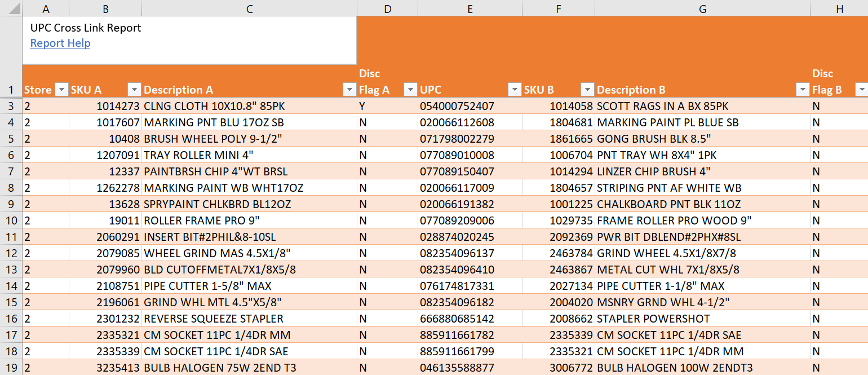This screenshot has height=375, width=868.
Task: Select cell STAPLER POWERSHOT
Action: (702, 319)
